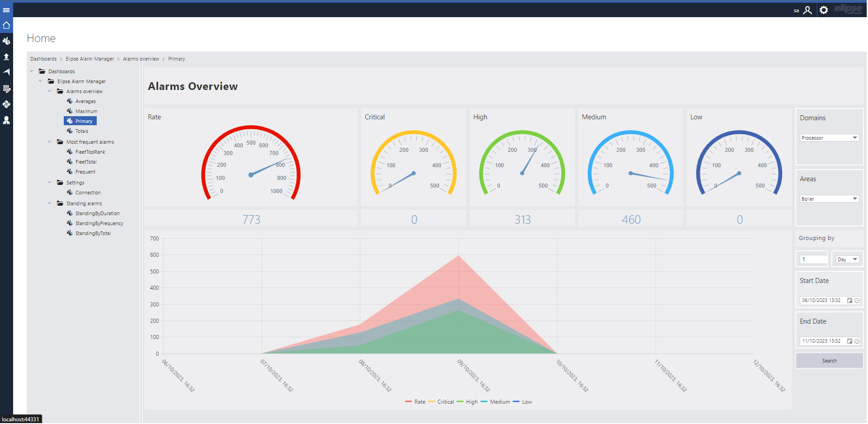Open the settings gear in the top bar

pos(824,10)
